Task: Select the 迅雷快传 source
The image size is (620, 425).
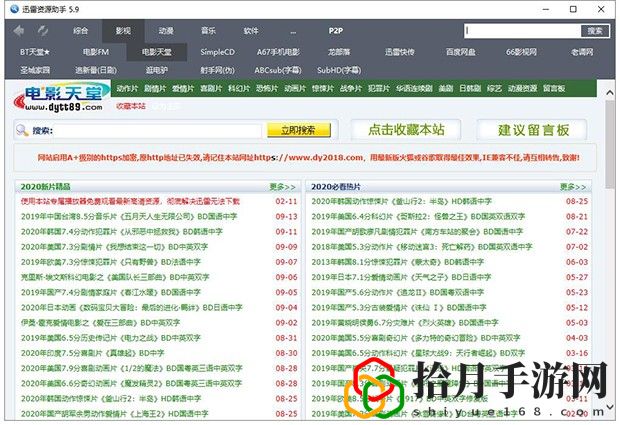Action: click(x=400, y=52)
